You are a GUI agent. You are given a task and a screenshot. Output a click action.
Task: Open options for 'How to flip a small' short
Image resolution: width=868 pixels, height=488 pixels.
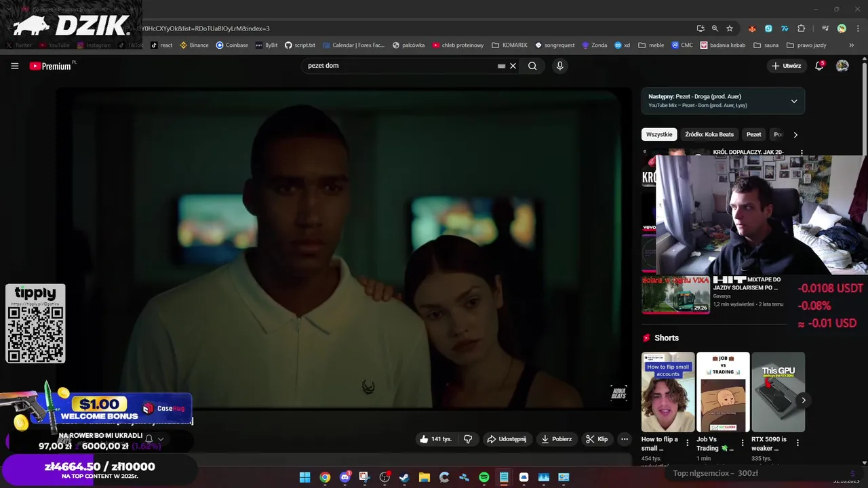tap(688, 443)
